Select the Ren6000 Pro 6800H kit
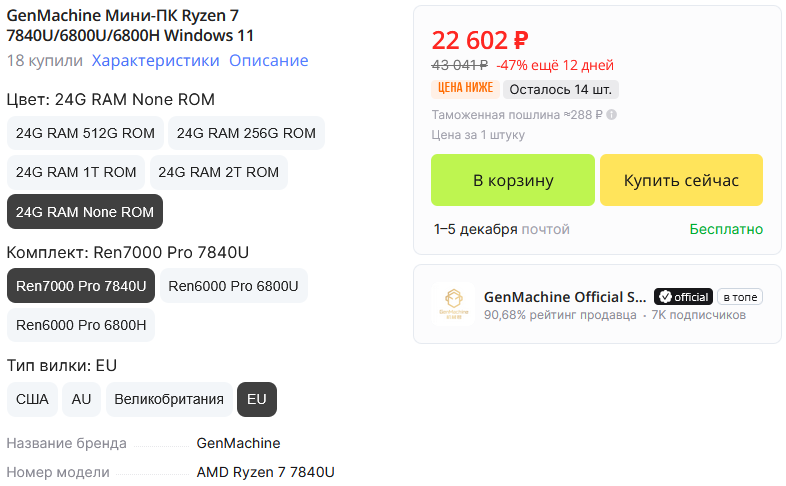 click(81, 325)
